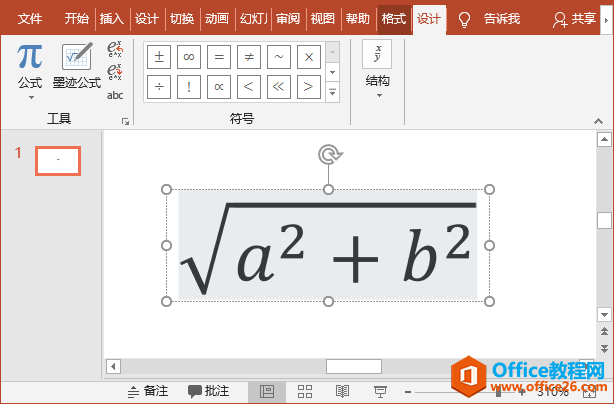Insert the factorial ! symbol

(x=189, y=87)
